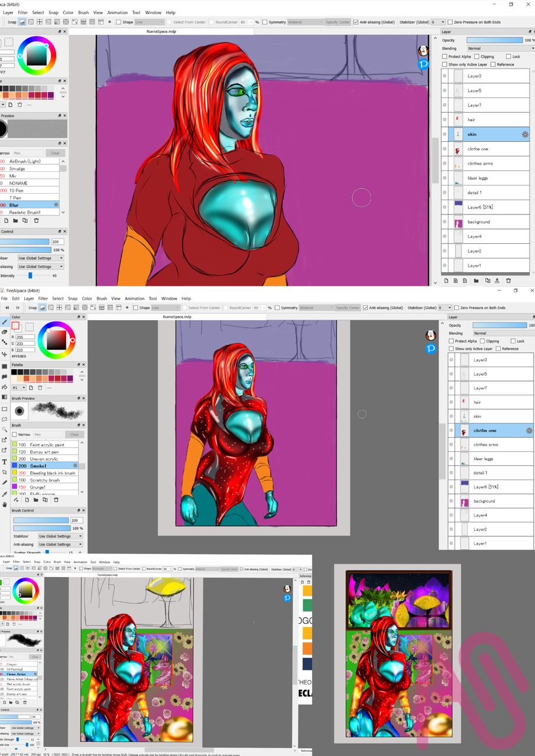
Task: Open the File menu
Action: tap(4, 298)
